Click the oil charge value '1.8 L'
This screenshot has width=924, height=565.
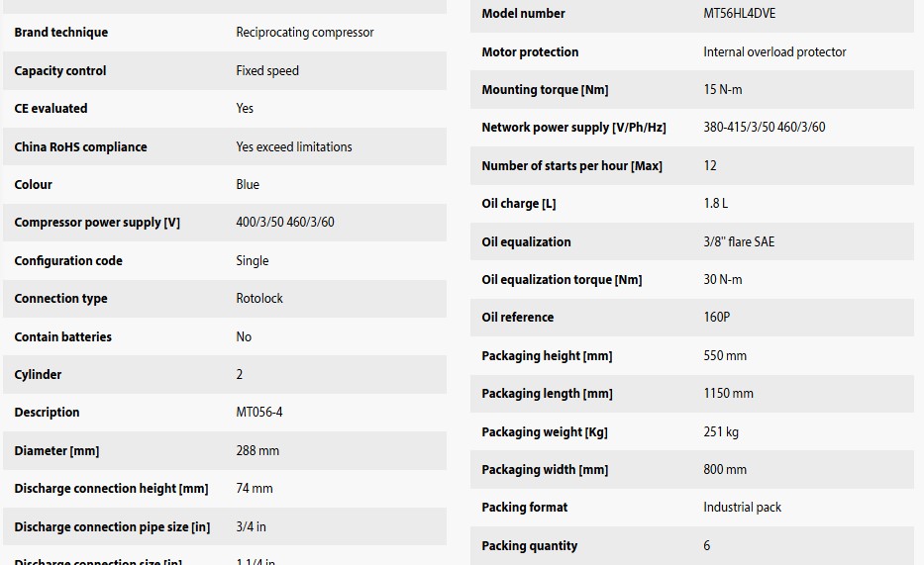point(715,204)
